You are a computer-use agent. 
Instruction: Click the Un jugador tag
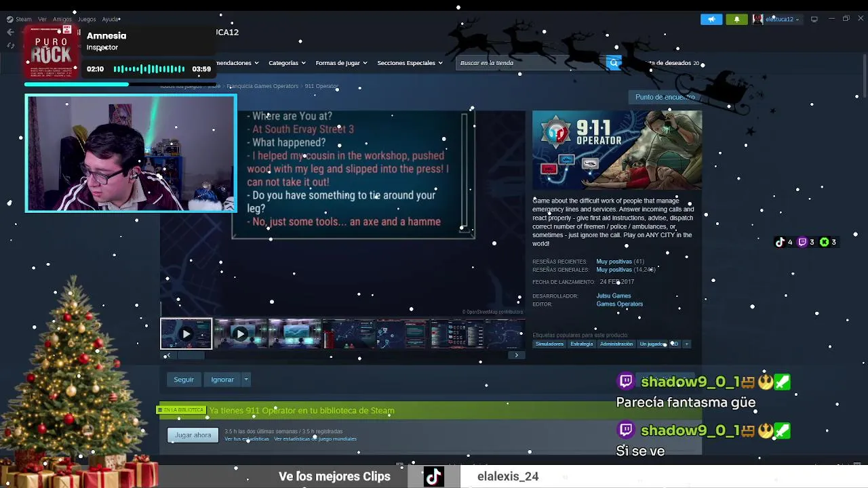coord(652,344)
